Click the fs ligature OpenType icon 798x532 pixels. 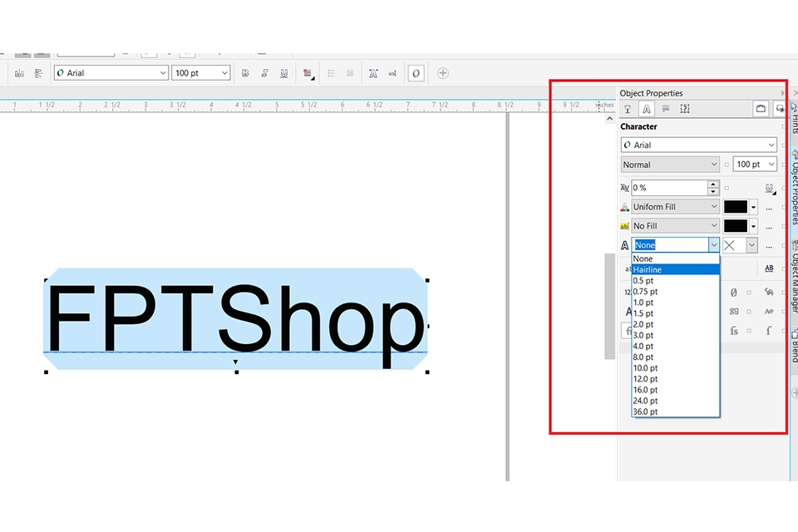tap(733, 330)
